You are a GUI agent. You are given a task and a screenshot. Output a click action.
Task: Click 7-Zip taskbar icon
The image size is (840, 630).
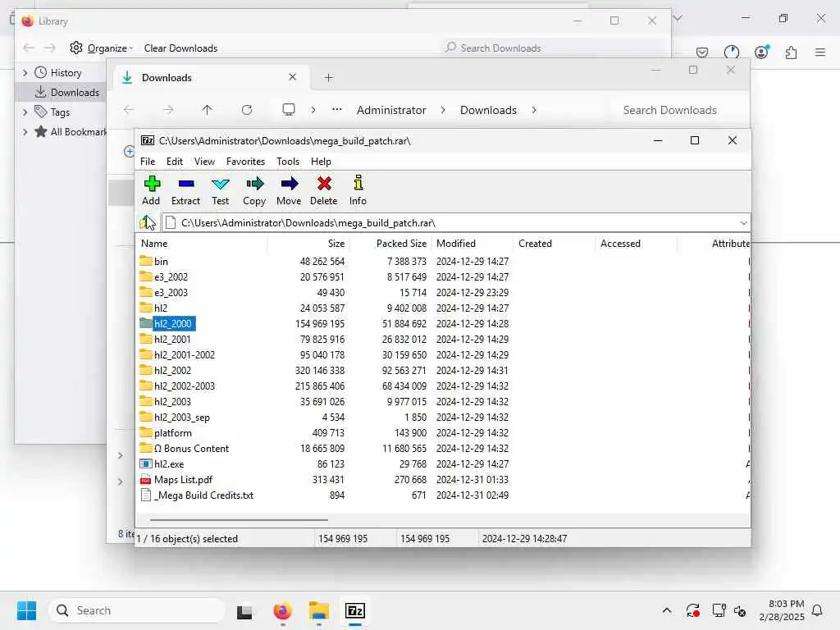(x=354, y=610)
